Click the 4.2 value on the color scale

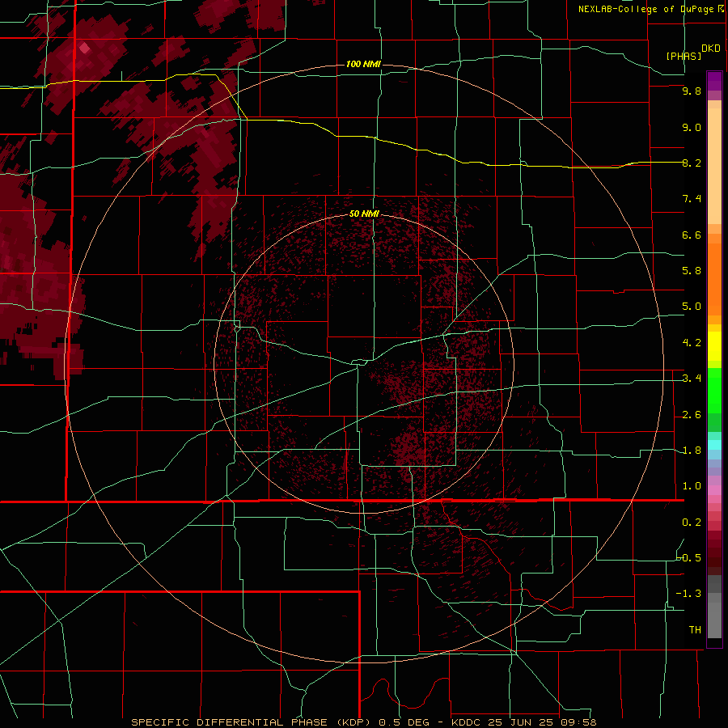[x=692, y=343]
